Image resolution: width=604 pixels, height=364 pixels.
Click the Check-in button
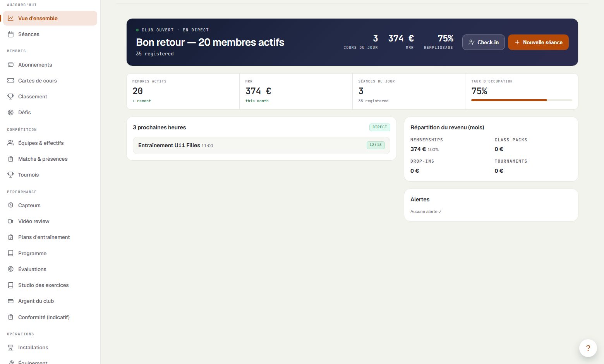484,42
